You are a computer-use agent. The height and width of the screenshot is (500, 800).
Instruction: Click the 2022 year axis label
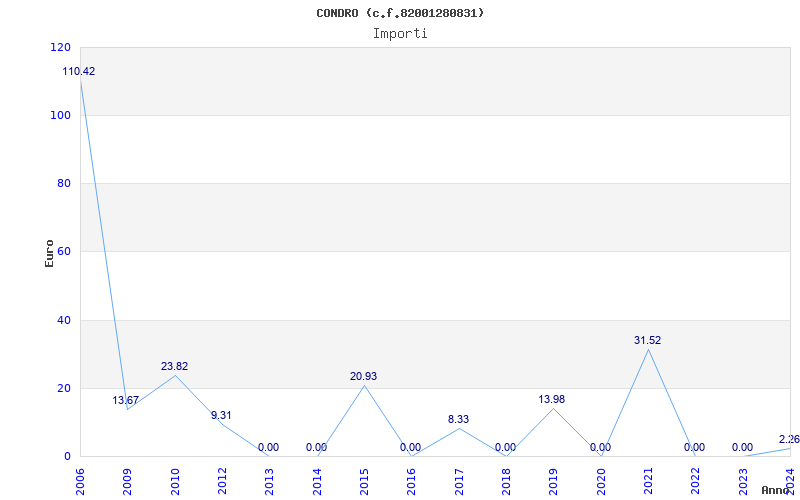click(695, 482)
